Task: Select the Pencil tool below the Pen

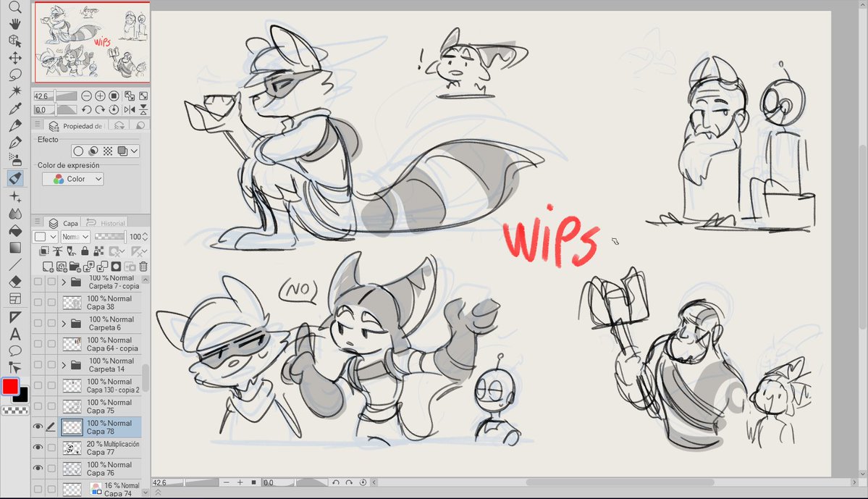Action: point(15,143)
